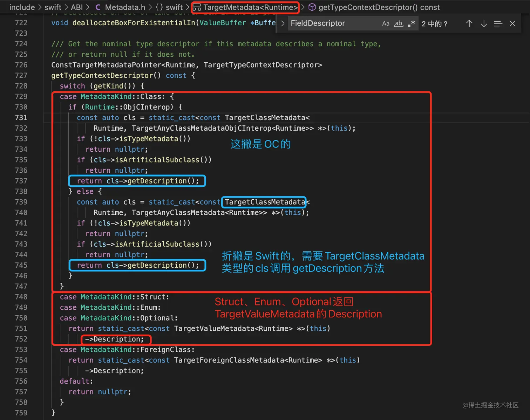The height and width of the screenshot is (420, 530).
Task: Click 'cls->isArtificialSubclass()' on line 735
Action: point(150,160)
